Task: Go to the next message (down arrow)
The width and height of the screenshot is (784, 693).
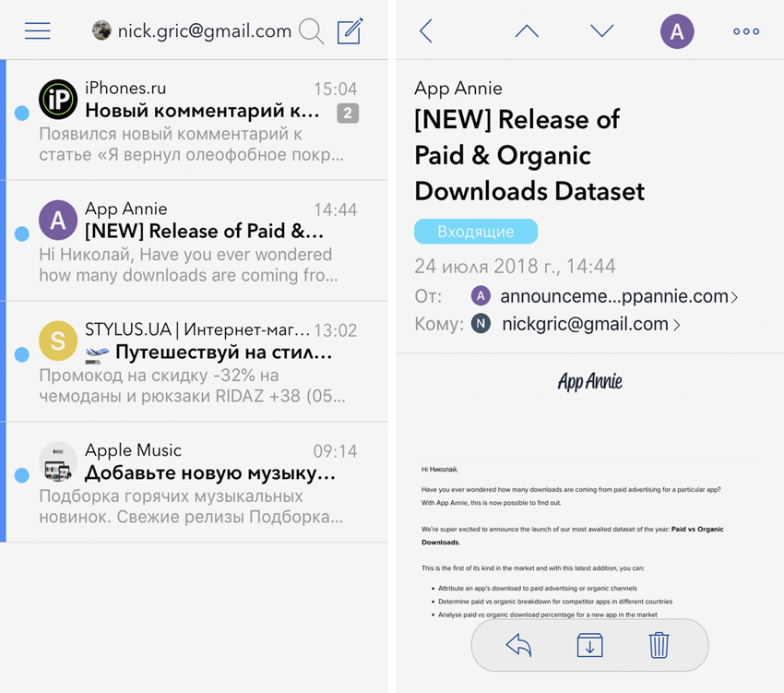Action: click(x=601, y=31)
